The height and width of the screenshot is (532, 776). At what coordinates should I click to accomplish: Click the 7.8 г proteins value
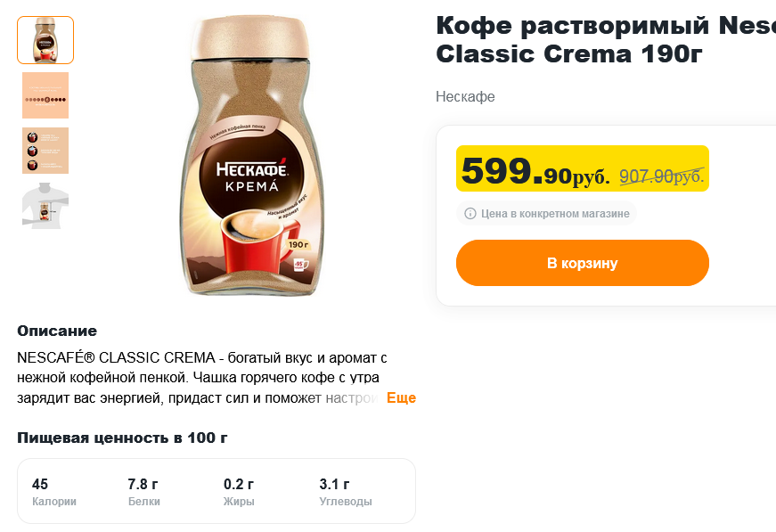pyautogui.click(x=143, y=484)
